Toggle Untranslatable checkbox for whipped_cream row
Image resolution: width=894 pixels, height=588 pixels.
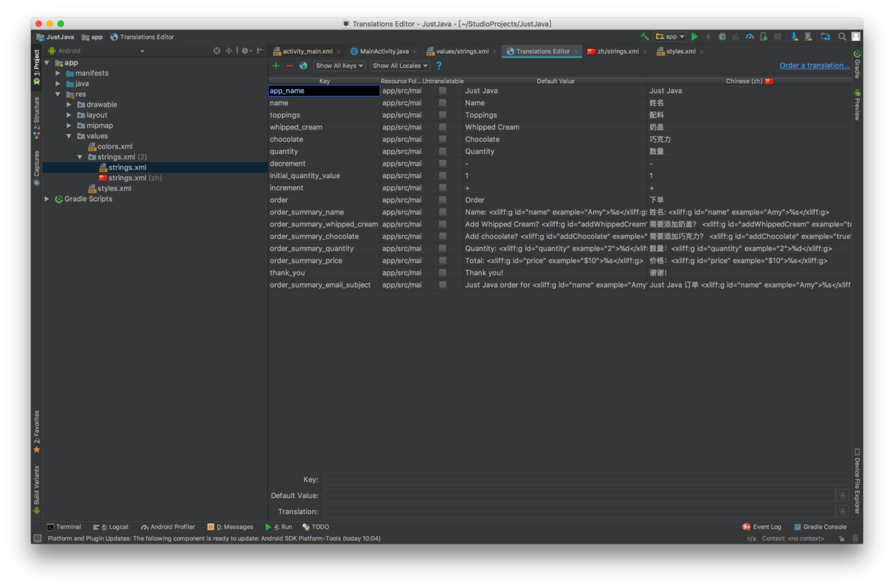tap(443, 127)
